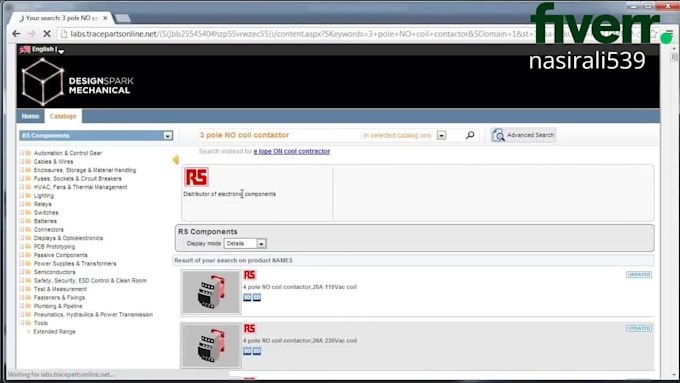The image size is (680, 383).
Task: Click the 2D icon for 230Vac contactor
Action: coord(257,351)
